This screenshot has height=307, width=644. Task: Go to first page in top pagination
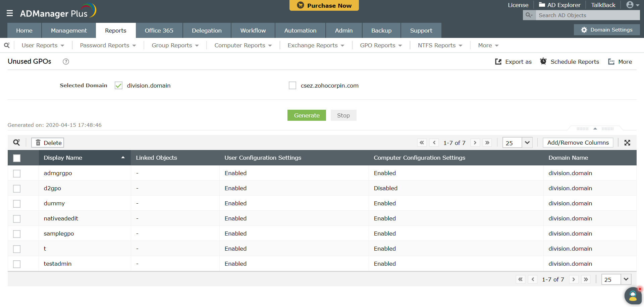coord(422,143)
